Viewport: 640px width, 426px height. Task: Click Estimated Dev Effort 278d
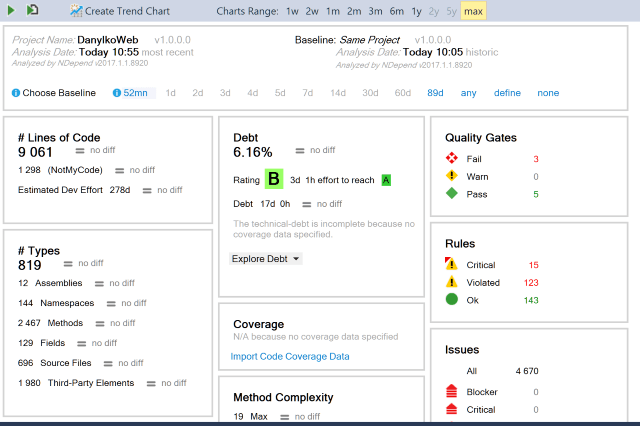click(74, 190)
